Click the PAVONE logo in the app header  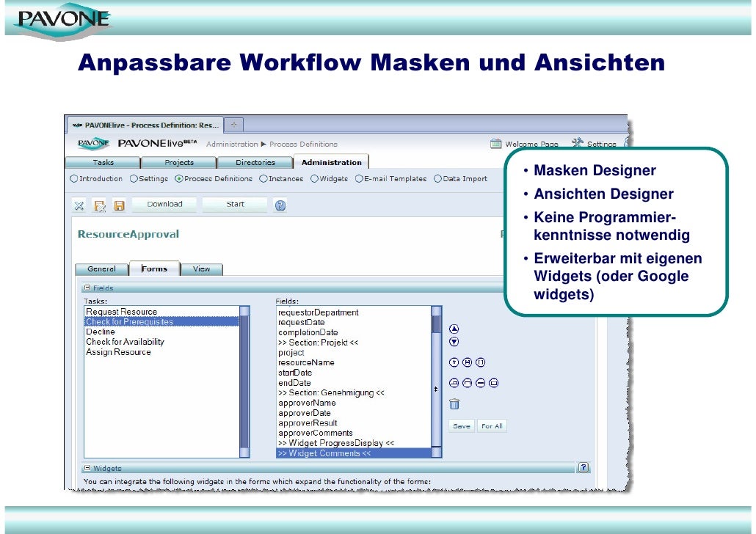(x=93, y=143)
